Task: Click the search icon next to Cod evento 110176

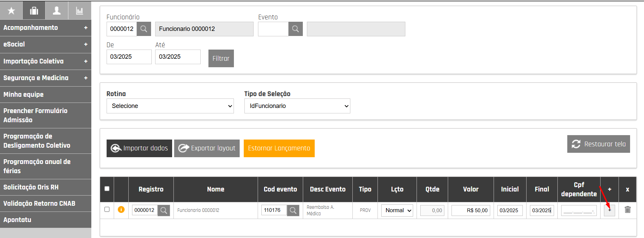Action: tap(293, 210)
